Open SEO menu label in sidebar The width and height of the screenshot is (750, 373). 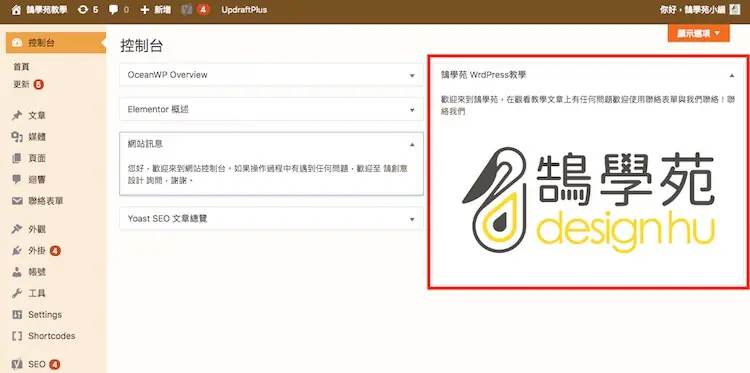point(37,364)
